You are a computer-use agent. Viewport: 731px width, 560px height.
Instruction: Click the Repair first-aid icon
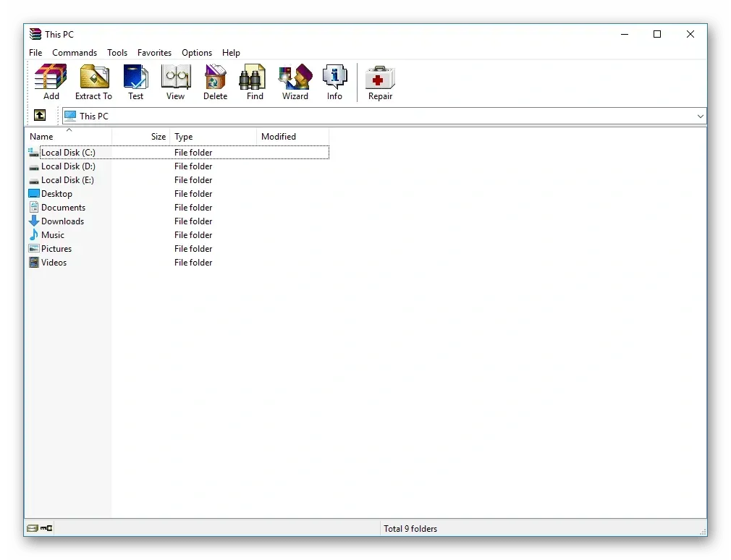tap(380, 77)
